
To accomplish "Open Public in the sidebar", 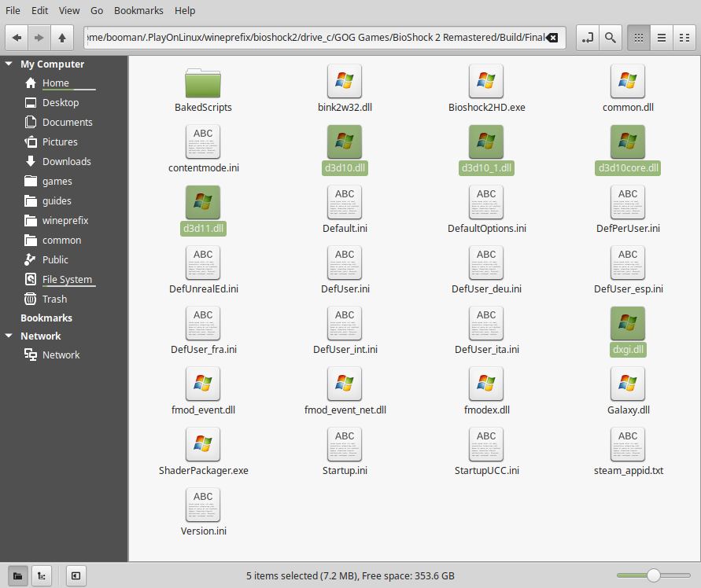I will point(55,260).
